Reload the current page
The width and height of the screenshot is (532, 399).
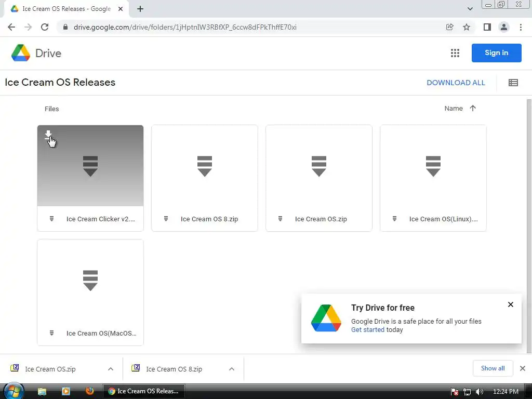45,27
